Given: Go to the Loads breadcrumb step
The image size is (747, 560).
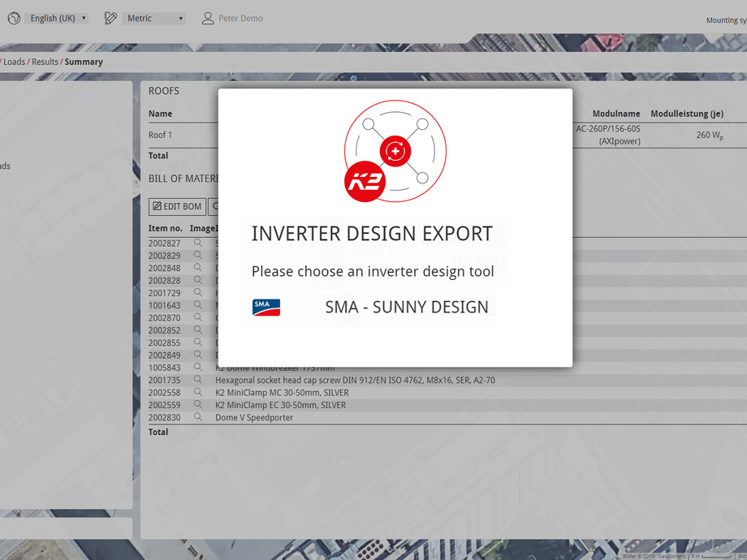Looking at the screenshot, I should [15, 62].
